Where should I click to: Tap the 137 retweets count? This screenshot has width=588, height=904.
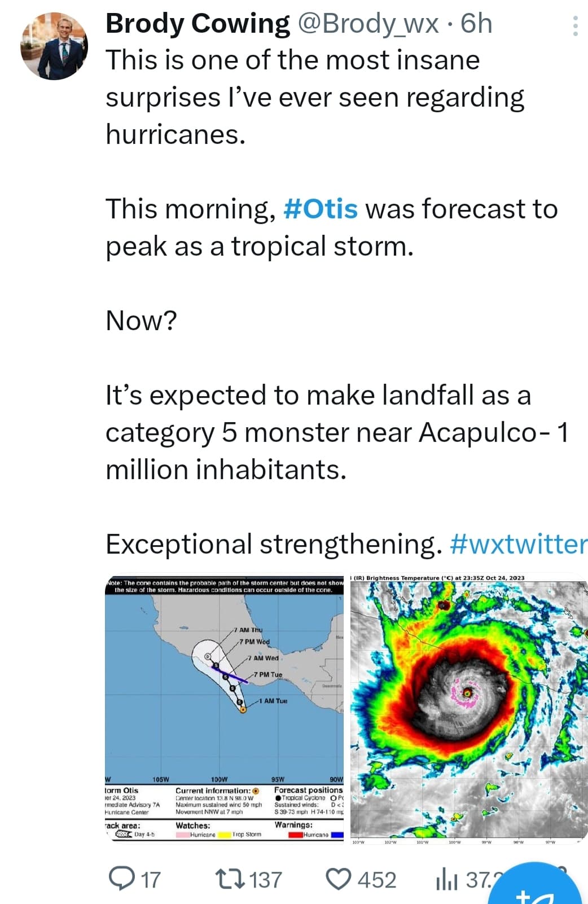pyautogui.click(x=265, y=880)
